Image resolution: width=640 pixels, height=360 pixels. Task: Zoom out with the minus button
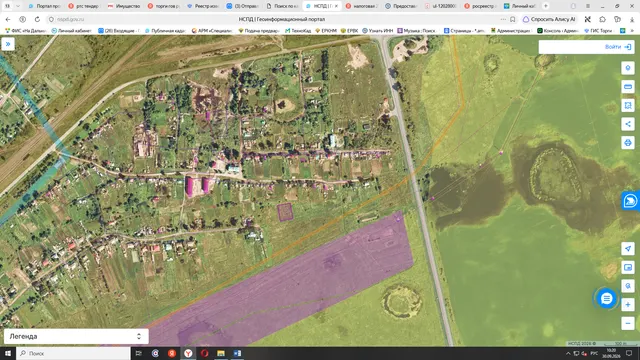[628, 324]
